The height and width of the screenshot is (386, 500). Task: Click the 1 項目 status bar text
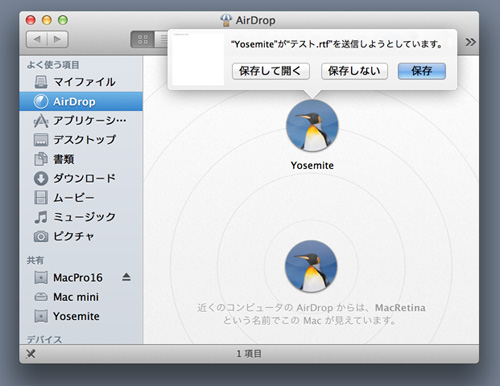(x=249, y=354)
